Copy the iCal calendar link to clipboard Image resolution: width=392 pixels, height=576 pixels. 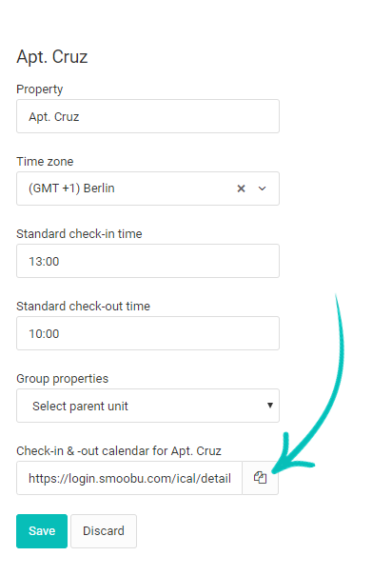[261, 478]
